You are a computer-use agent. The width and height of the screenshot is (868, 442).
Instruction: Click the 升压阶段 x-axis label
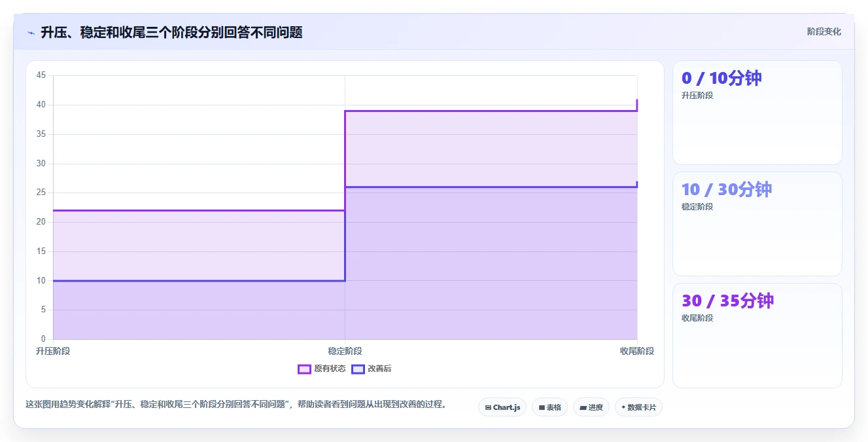(53, 351)
